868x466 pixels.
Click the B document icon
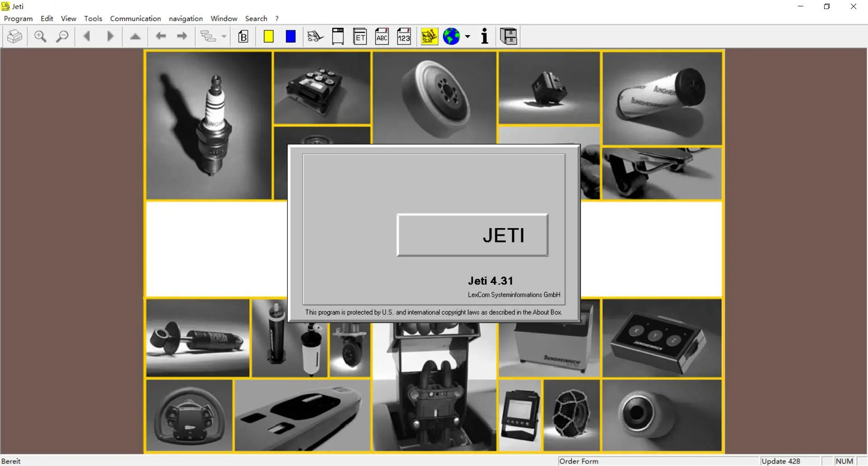243,37
